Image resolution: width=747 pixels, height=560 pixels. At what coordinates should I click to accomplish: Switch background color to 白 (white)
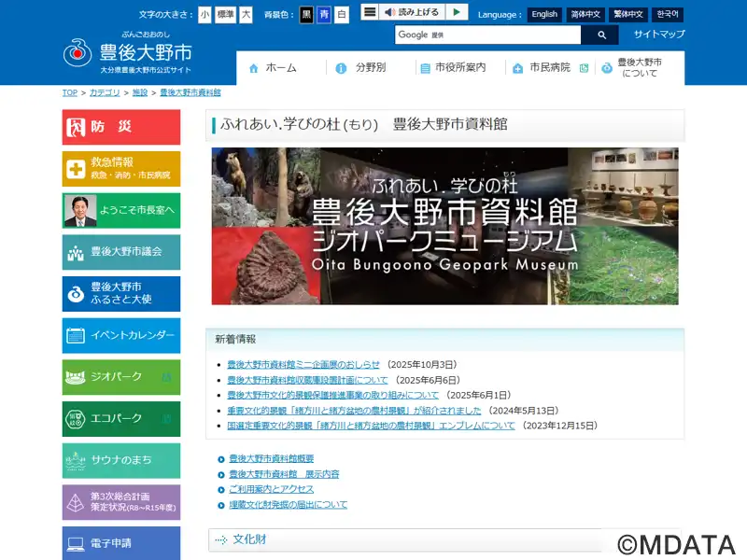pyautogui.click(x=341, y=15)
